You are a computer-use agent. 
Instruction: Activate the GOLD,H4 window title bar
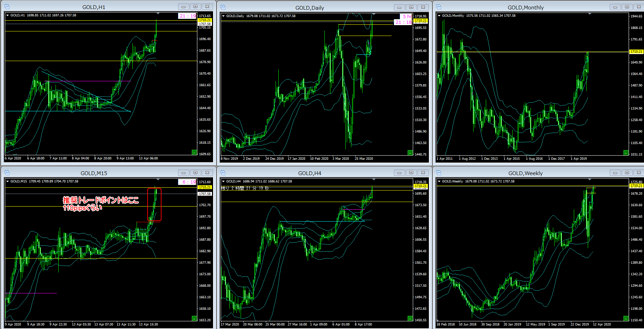(x=309, y=173)
